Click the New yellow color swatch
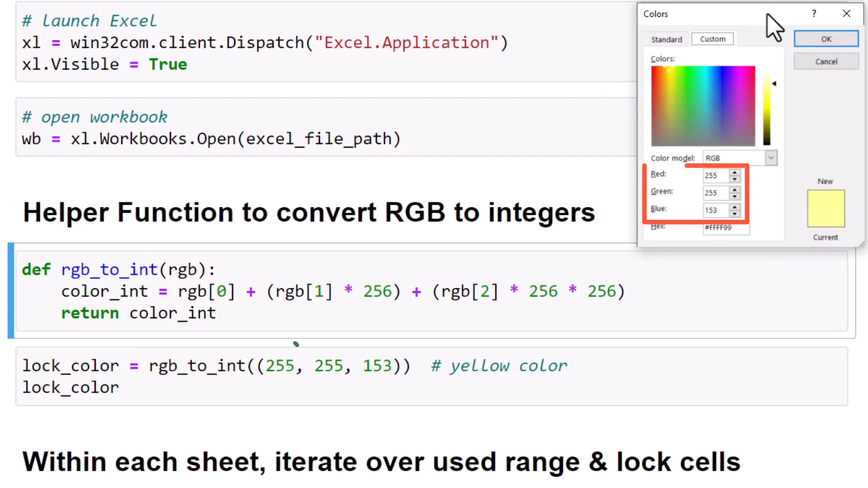 click(826, 208)
